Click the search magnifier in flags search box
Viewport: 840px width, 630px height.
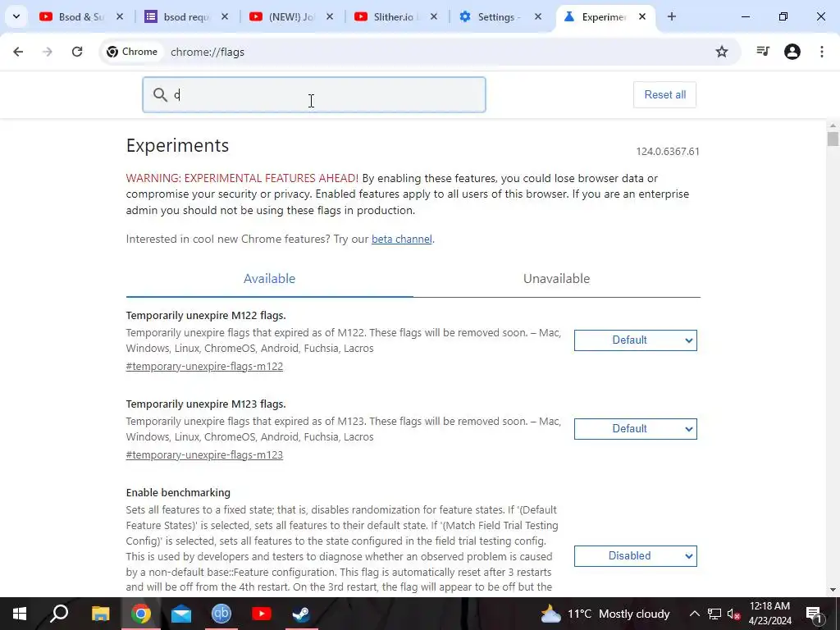coord(160,95)
